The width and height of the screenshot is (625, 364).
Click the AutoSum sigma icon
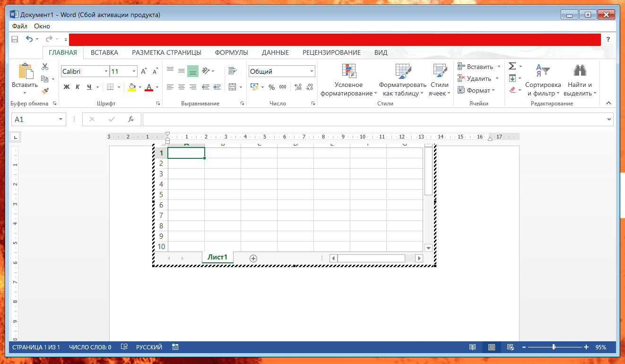pyautogui.click(x=512, y=66)
